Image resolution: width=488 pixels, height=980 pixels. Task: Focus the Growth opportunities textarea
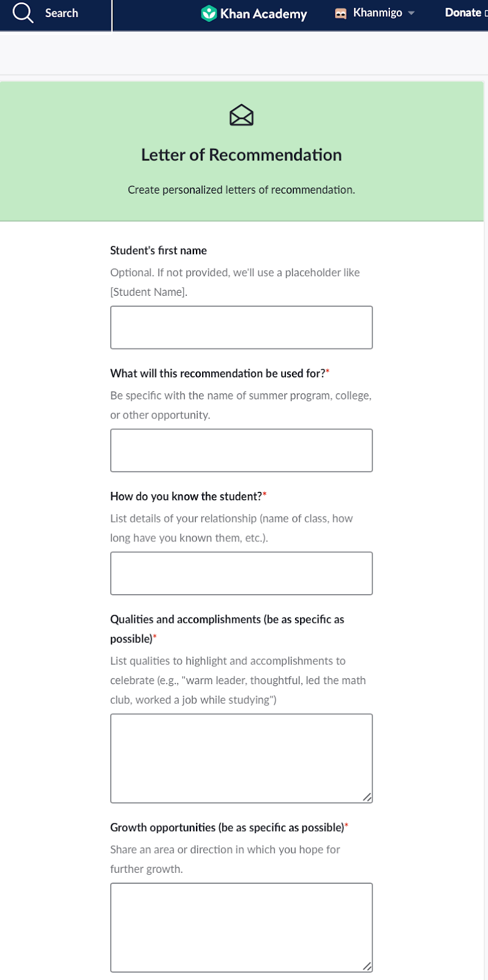[241, 927]
